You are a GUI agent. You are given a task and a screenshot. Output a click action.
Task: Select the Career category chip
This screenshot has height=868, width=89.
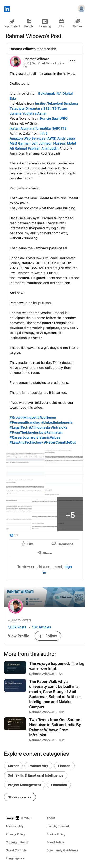pos(13,765)
